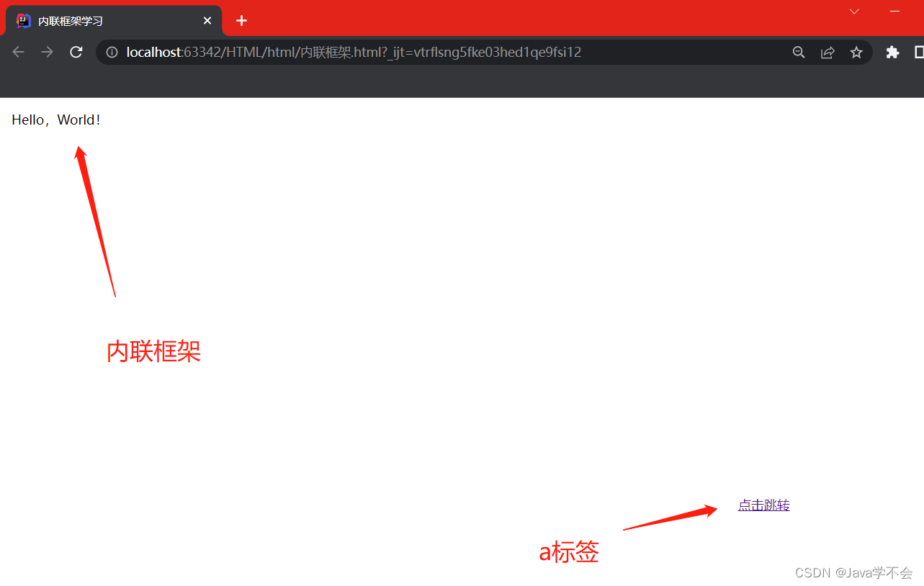Click the share page icon in address bar
Image resolution: width=924 pixels, height=586 pixels.
[x=827, y=52]
